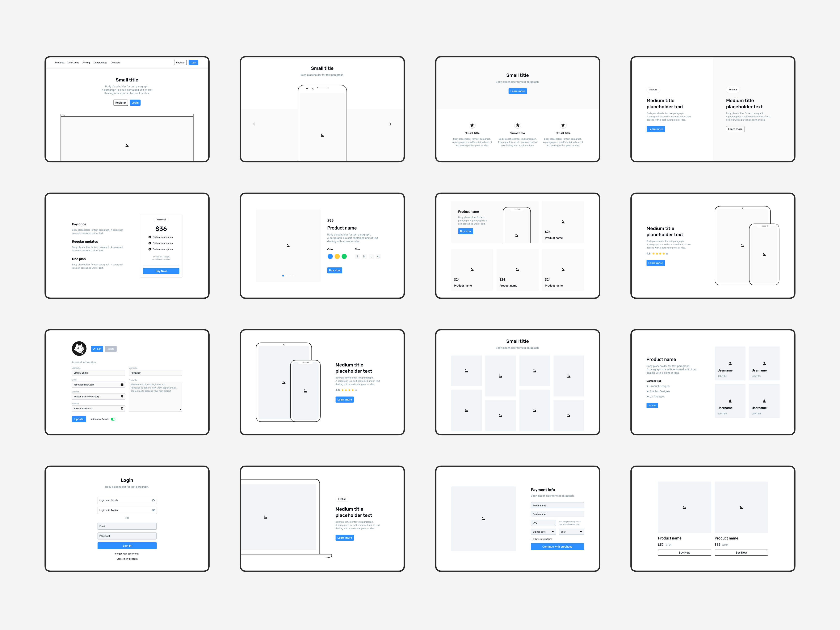This screenshot has height=630, width=840.
Task: Click the image placeholder icon beside the $99 product
Action: 288,246
